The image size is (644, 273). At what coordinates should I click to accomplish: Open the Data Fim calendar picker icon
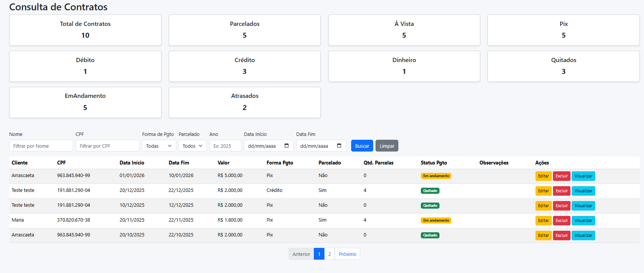(x=339, y=146)
